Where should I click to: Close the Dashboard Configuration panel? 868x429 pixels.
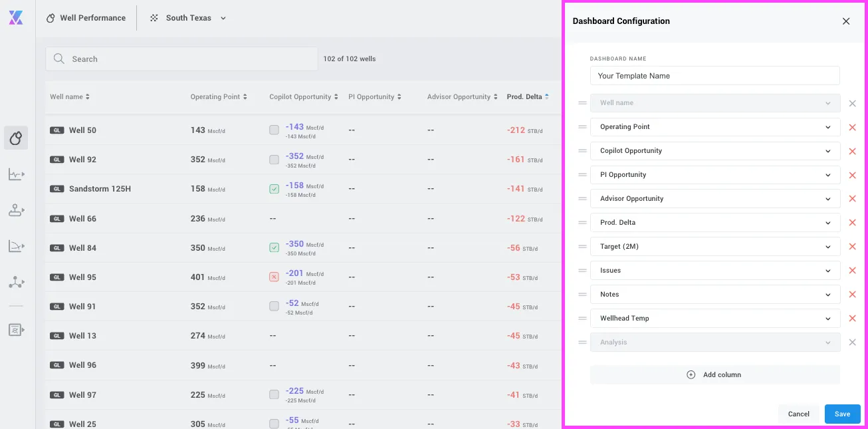(846, 21)
